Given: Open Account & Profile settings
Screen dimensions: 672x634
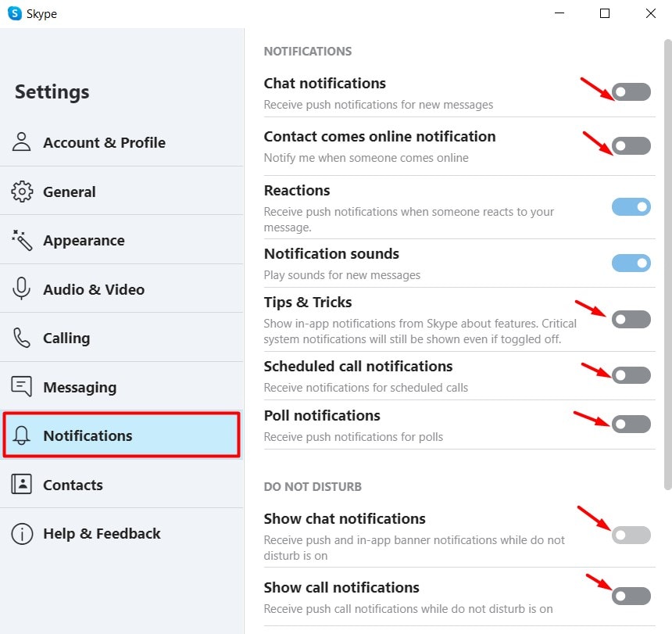Looking at the screenshot, I should (122, 142).
